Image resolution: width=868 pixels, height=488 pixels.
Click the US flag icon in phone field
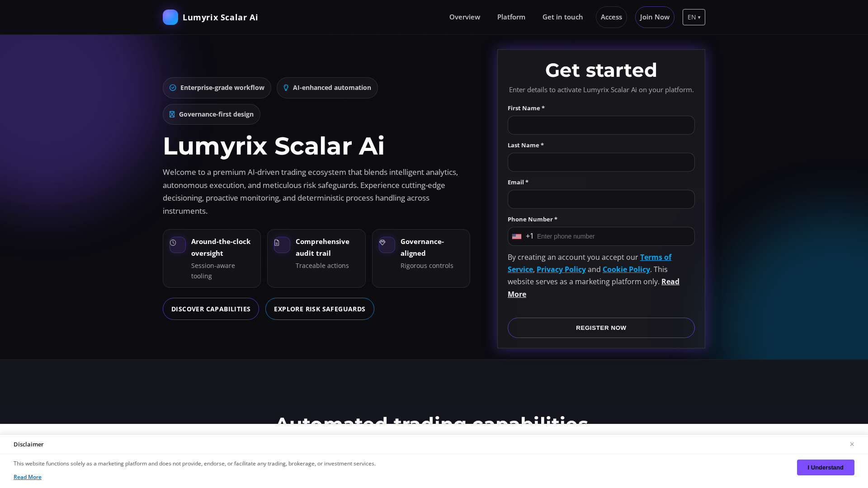pyautogui.click(x=517, y=236)
